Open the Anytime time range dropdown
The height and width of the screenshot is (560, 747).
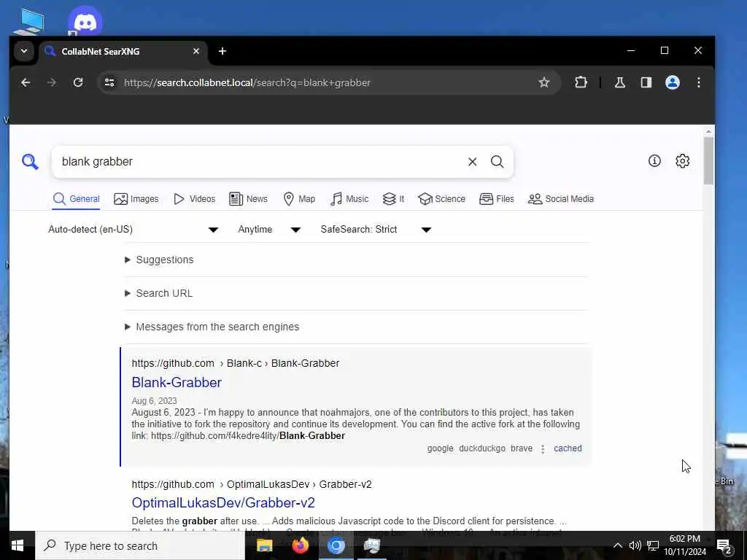(x=270, y=230)
